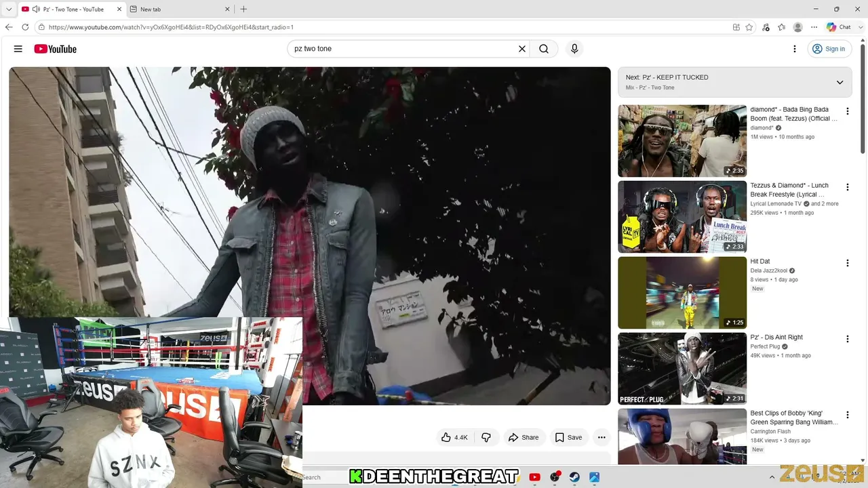Image resolution: width=868 pixels, height=488 pixels.
Task: Click the diamond* Bada Bing Bada Boom title
Action: [793, 114]
